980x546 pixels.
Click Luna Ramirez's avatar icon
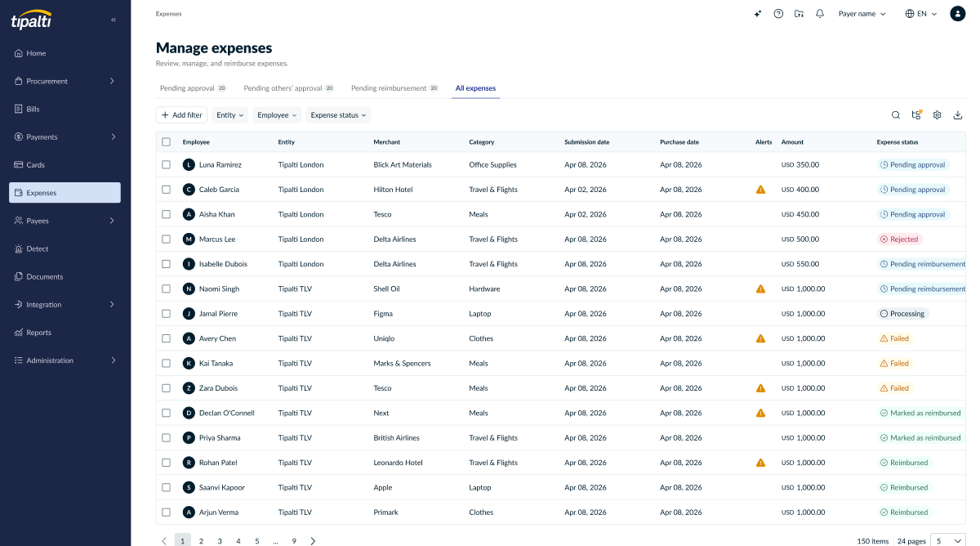189,164
